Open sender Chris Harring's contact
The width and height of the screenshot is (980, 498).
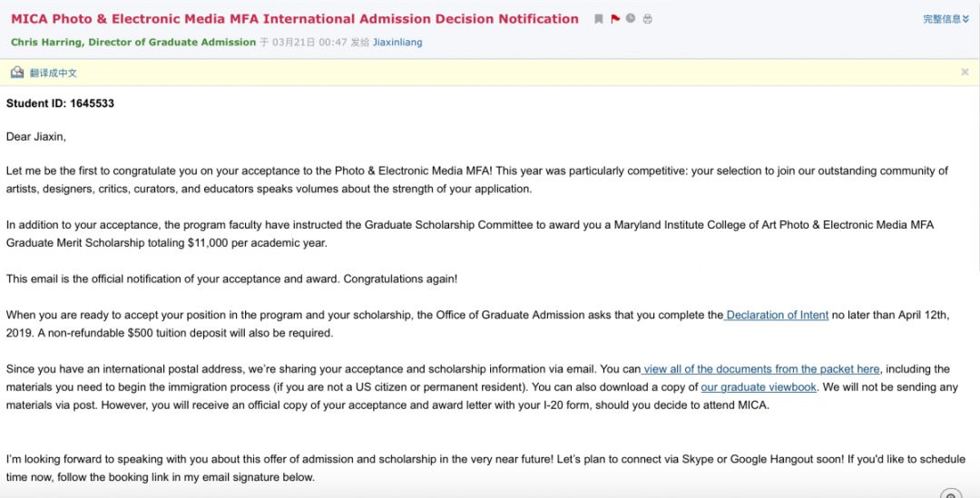133,42
